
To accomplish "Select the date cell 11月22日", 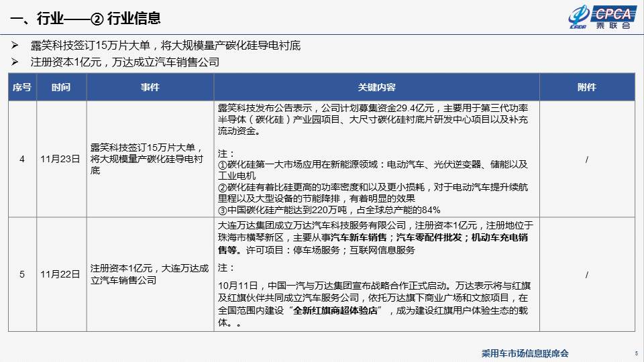I will tap(60, 274).
